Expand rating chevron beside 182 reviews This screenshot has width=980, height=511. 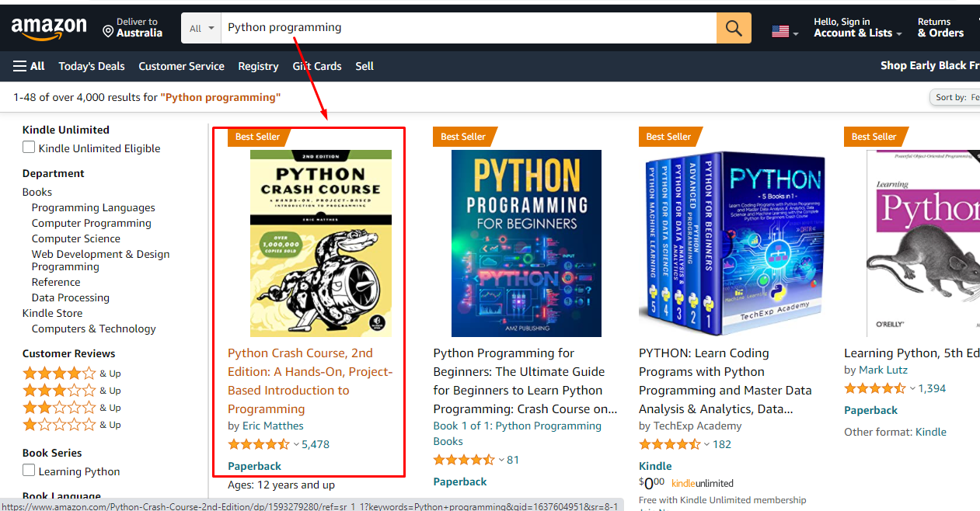pyautogui.click(x=707, y=445)
